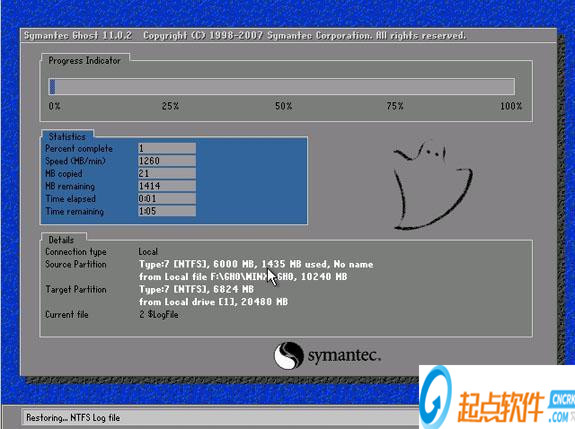
Task: Click the 50% progress scale label
Action: (284, 106)
